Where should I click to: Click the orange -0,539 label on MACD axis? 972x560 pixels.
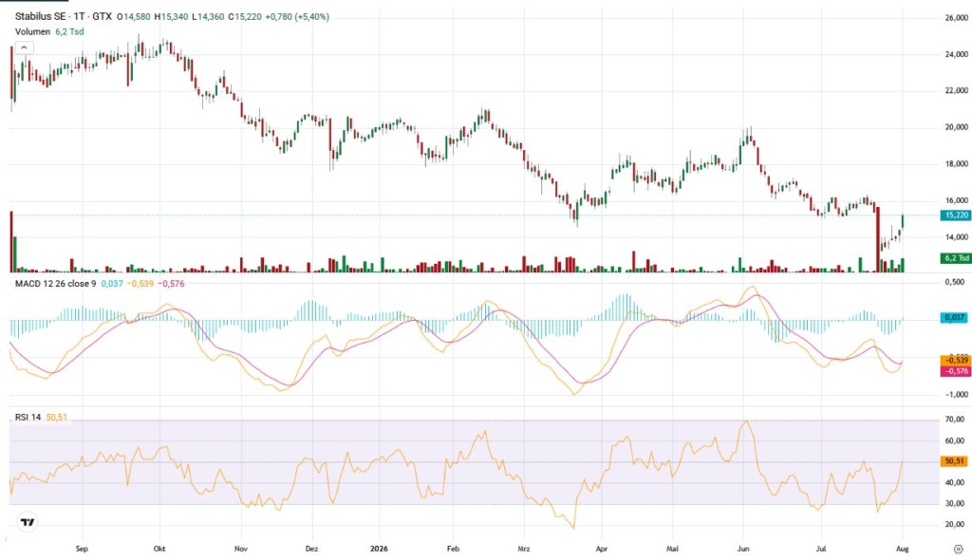pos(955,361)
